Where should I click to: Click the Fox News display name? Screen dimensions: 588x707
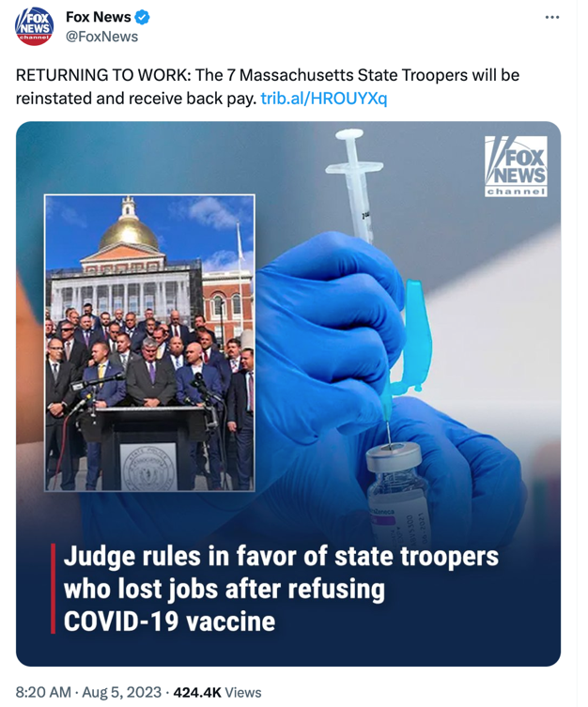(x=99, y=17)
